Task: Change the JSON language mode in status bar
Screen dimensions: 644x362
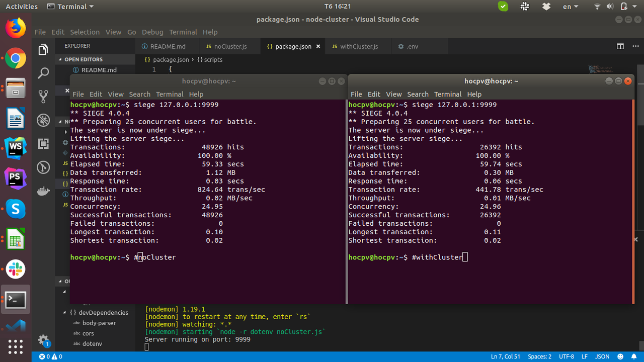Action: [x=602, y=356]
